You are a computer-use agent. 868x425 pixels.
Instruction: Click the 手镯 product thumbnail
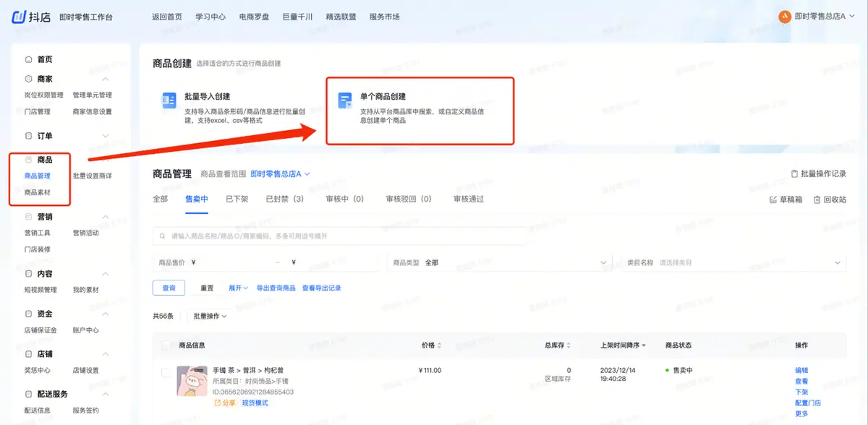coord(192,380)
